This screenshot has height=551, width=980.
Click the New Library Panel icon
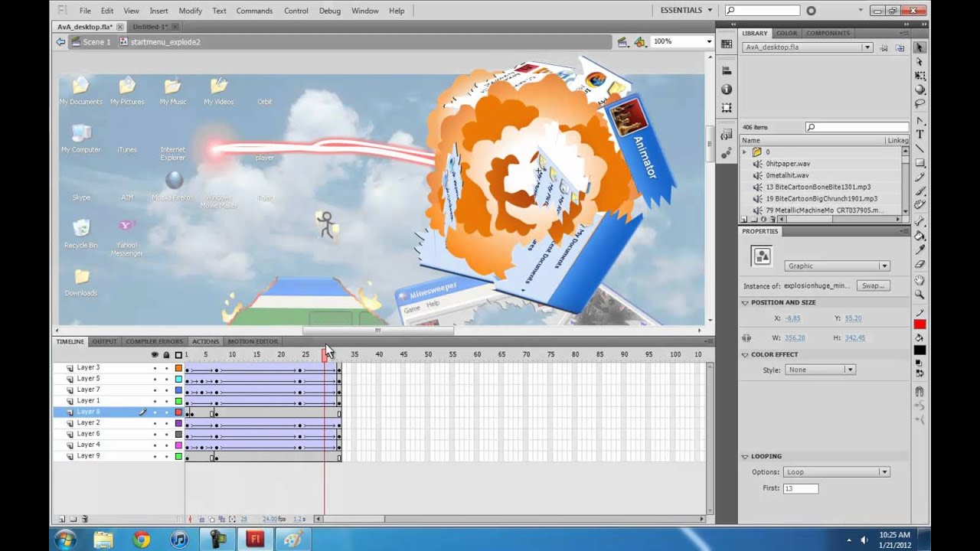[900, 47]
